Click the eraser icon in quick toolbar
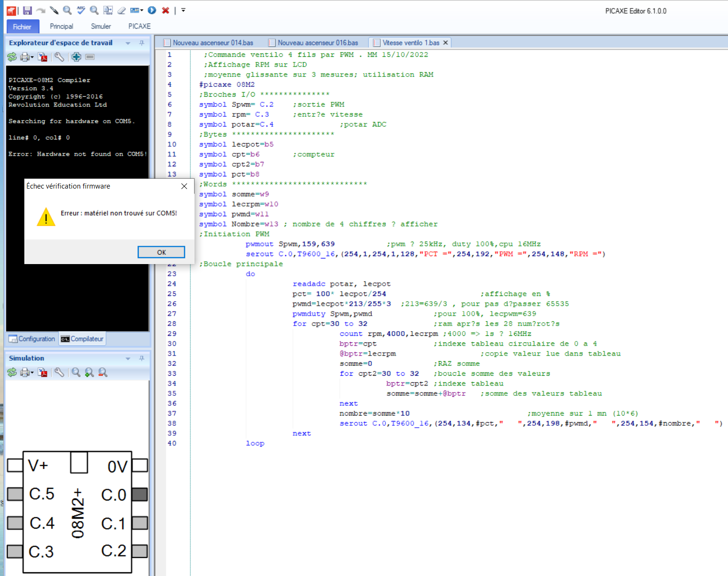The width and height of the screenshot is (728, 576). pyautogui.click(x=121, y=10)
